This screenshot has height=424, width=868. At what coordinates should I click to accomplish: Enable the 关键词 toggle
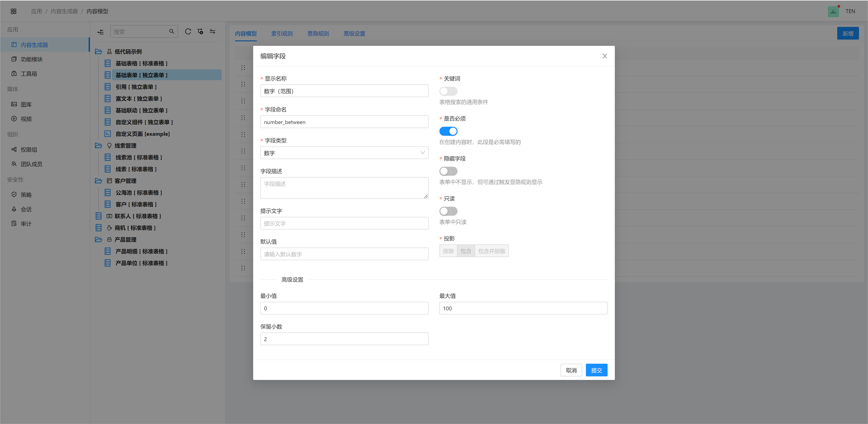click(x=448, y=91)
